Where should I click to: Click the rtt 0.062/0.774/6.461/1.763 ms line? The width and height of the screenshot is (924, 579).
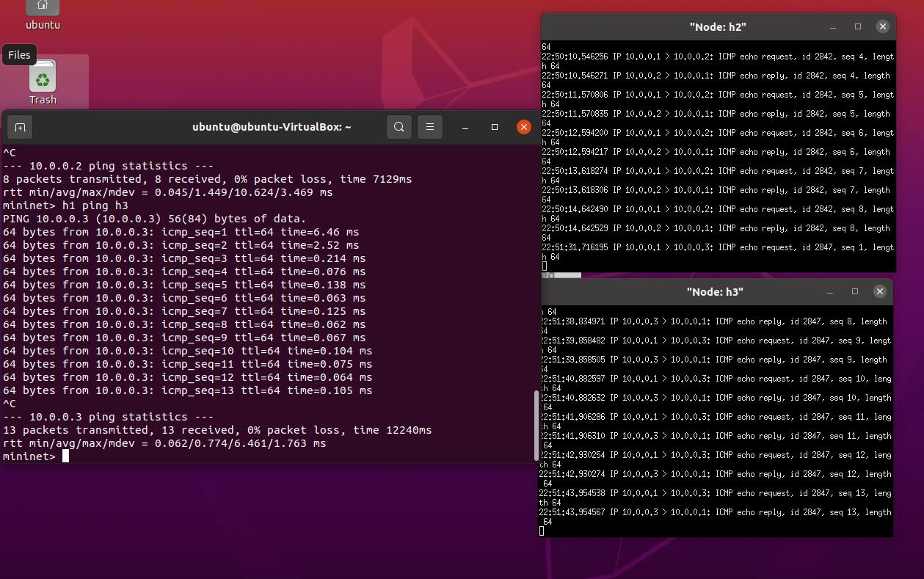[164, 443]
